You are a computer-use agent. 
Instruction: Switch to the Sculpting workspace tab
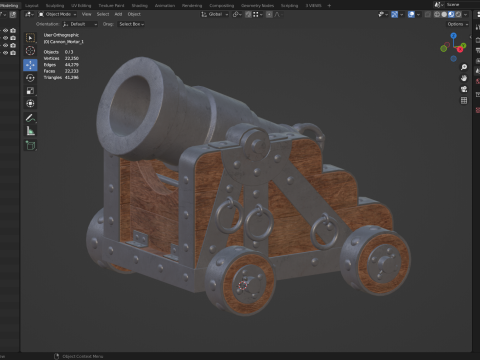(55, 5)
